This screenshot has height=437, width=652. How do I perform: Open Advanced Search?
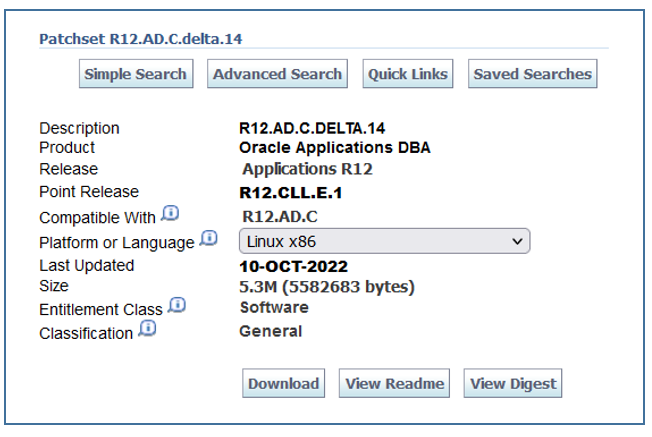(277, 74)
